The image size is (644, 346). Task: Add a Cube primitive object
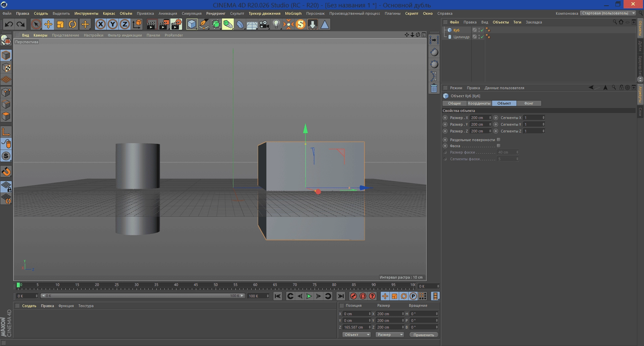click(192, 24)
